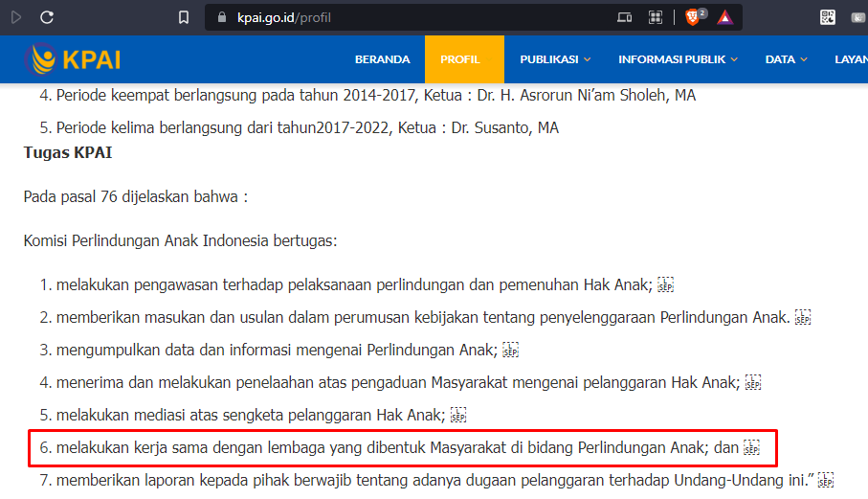The height and width of the screenshot is (499, 868).
Task: Expand the PUBLIKASI dropdown menu
Action: 555,59
